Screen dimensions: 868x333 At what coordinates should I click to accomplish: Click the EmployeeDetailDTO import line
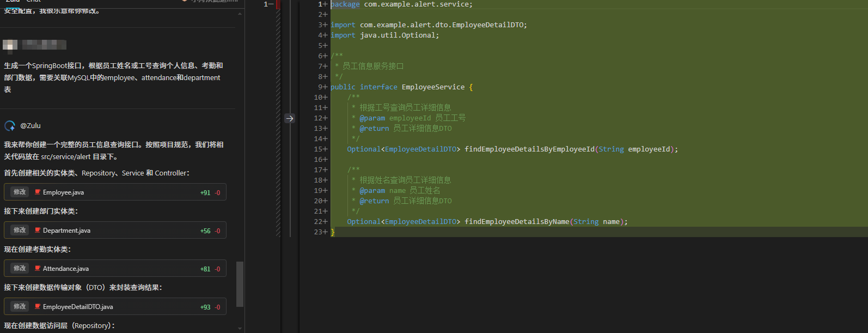[x=429, y=25]
